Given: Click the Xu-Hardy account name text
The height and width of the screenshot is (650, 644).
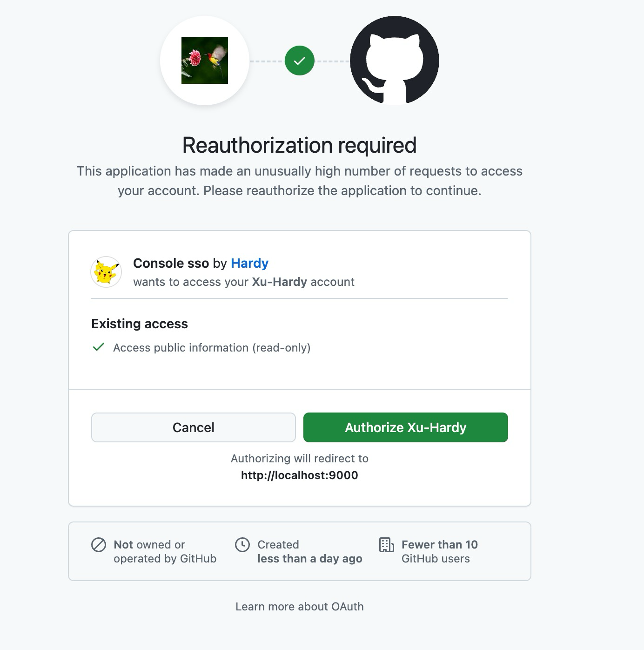Looking at the screenshot, I should click(279, 282).
